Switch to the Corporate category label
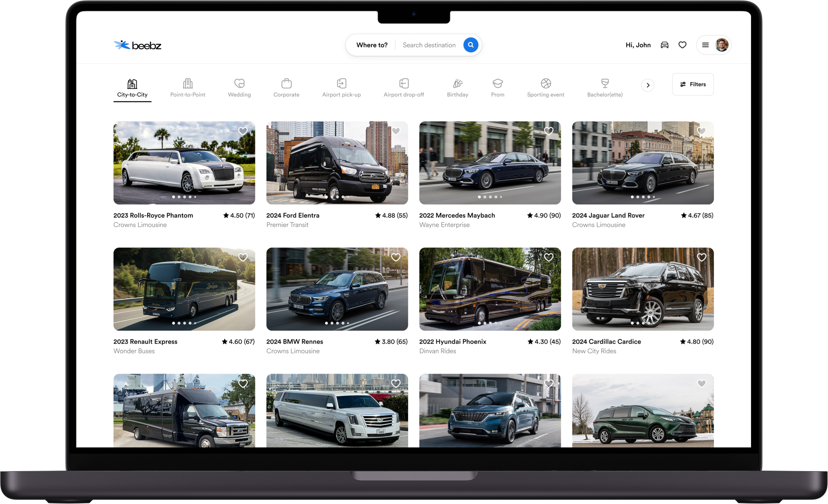Viewport: 828px width, 504px height. tap(286, 95)
